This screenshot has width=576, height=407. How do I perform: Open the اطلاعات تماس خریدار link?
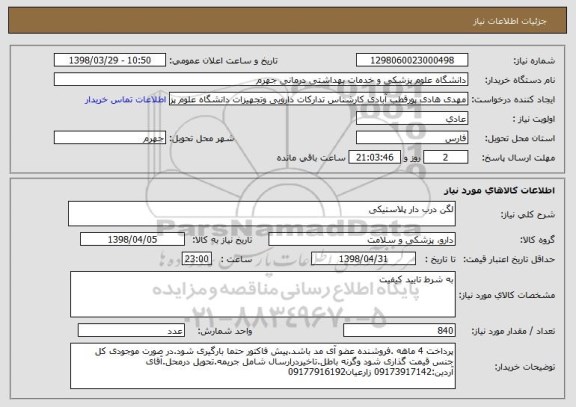coord(126,100)
